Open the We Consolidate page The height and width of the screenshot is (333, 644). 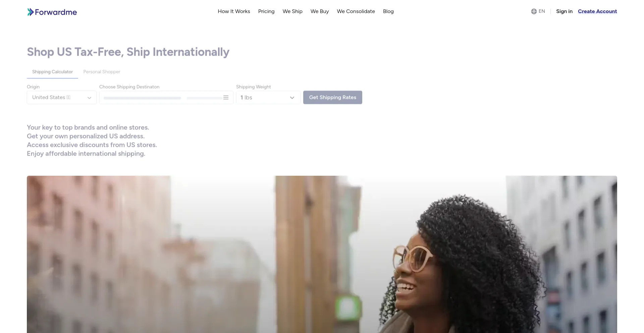[x=356, y=11]
